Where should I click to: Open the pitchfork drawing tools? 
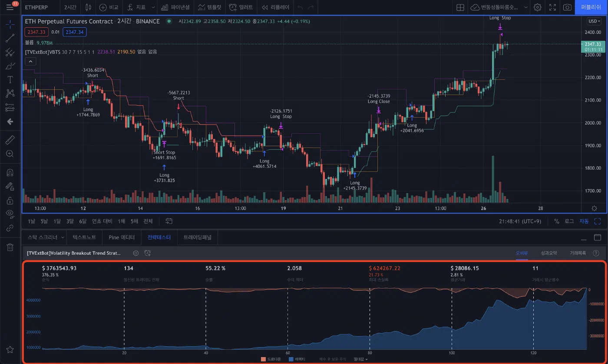pos(10,52)
